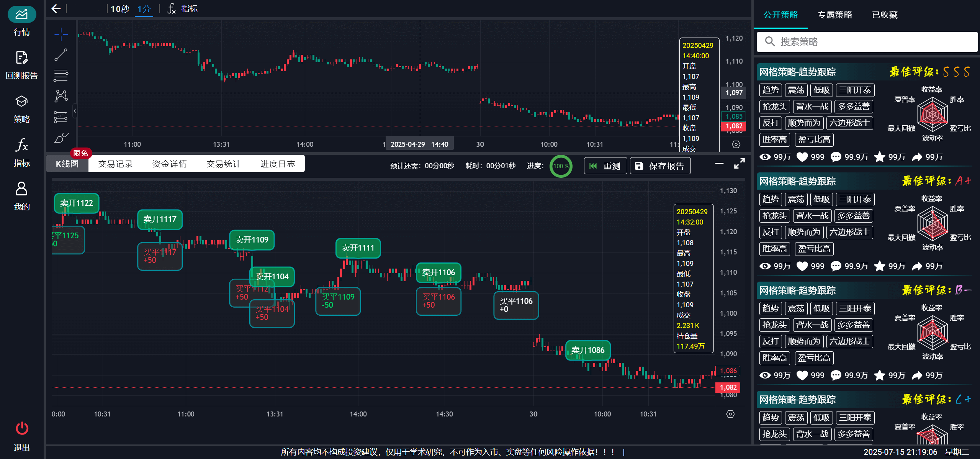Select the pattern polyline drawing tool

tap(61, 96)
